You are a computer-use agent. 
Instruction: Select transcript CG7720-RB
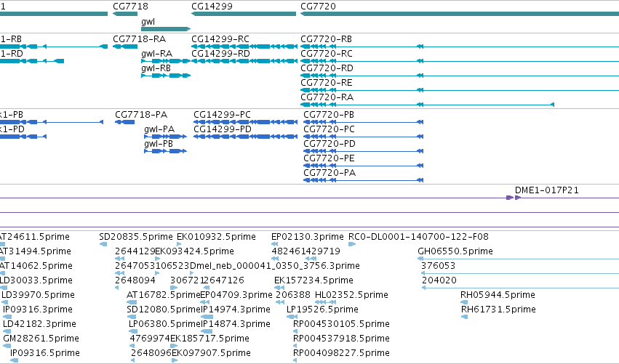326,39
